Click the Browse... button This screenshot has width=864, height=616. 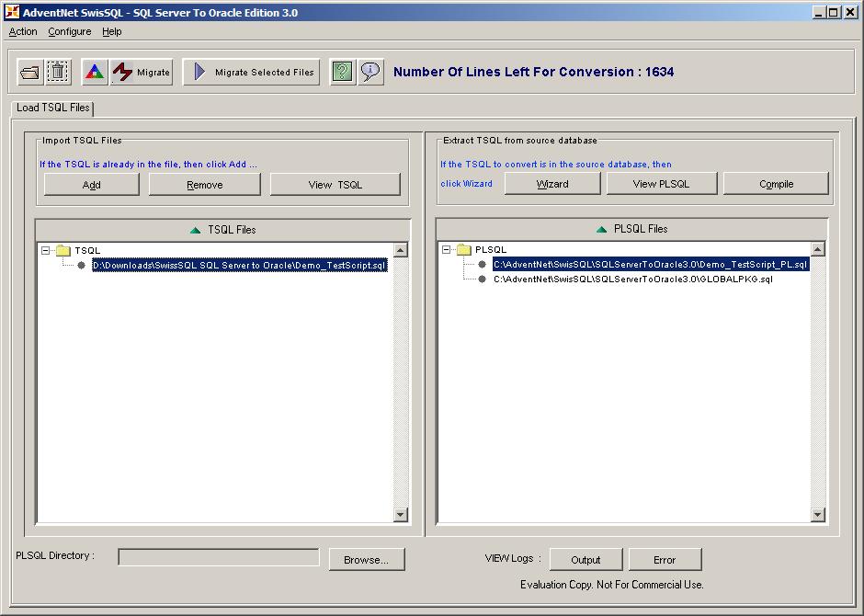click(x=367, y=559)
